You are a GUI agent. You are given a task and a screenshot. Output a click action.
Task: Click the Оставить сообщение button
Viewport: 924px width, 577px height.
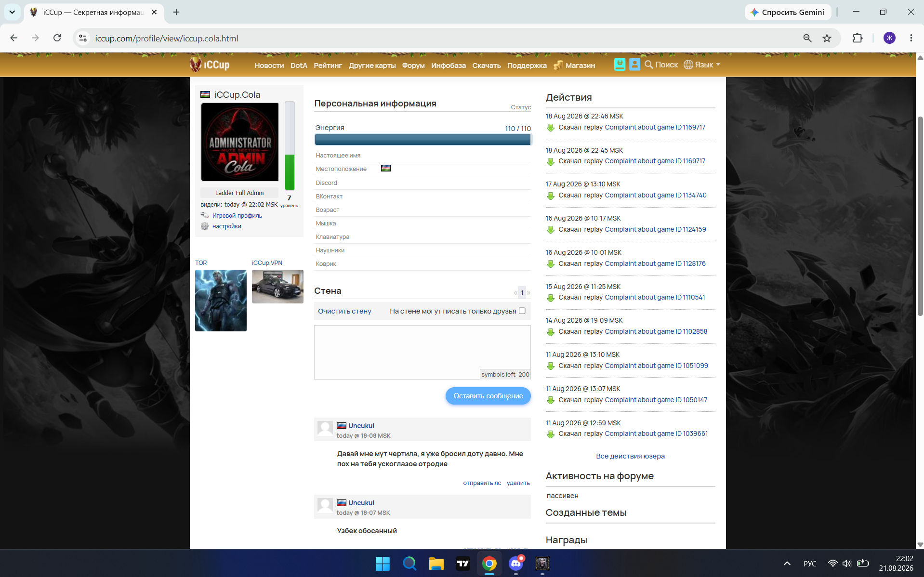[x=488, y=396]
